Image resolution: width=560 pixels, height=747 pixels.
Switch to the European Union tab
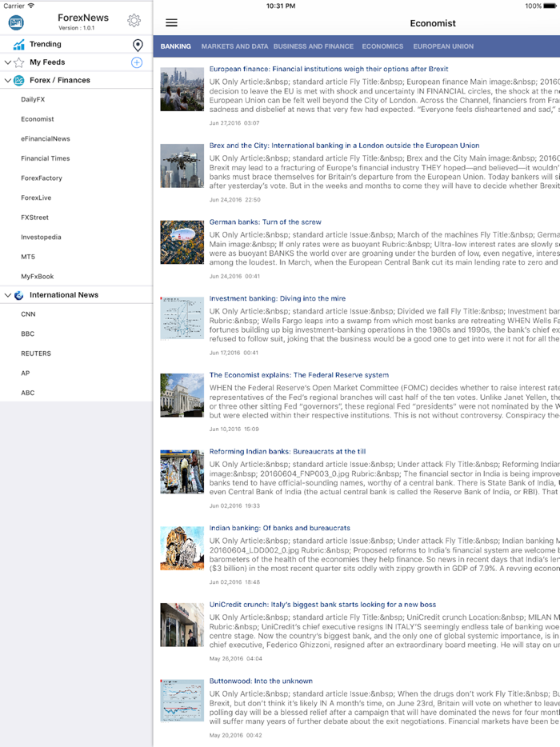coord(443,46)
